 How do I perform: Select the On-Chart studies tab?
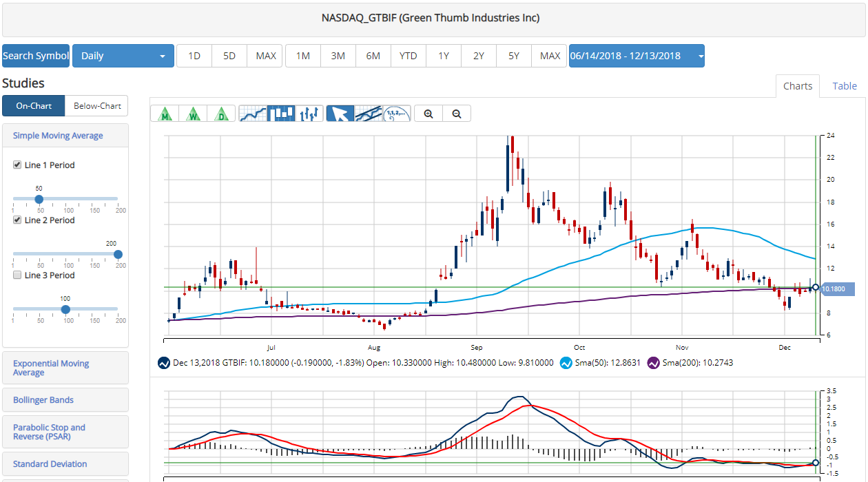(x=34, y=106)
